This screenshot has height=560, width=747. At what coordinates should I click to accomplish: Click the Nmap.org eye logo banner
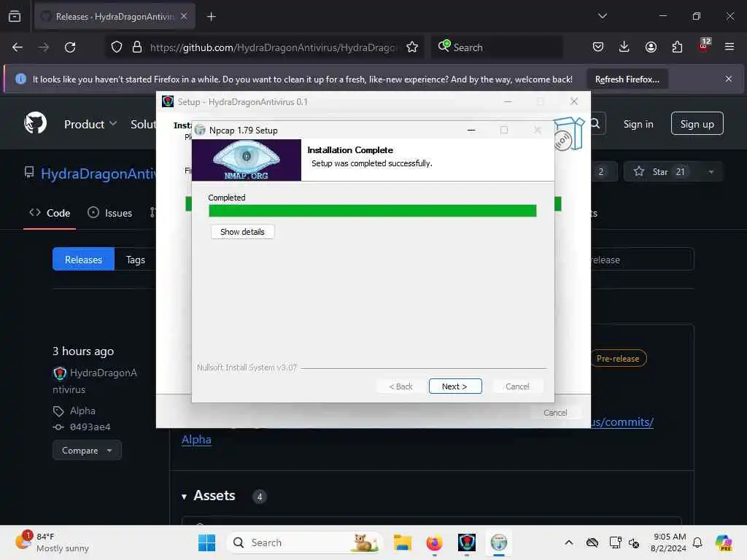pyautogui.click(x=247, y=160)
